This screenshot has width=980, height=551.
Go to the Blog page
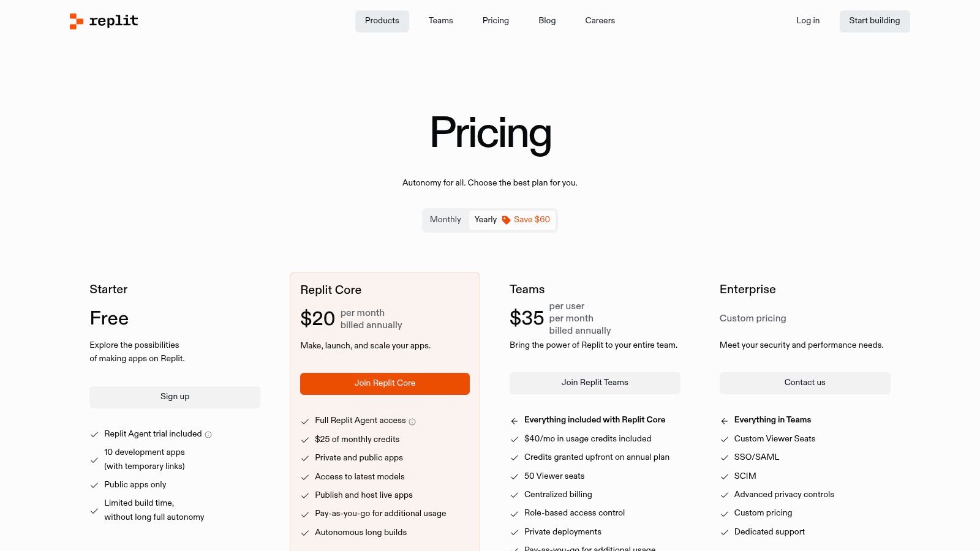point(547,21)
